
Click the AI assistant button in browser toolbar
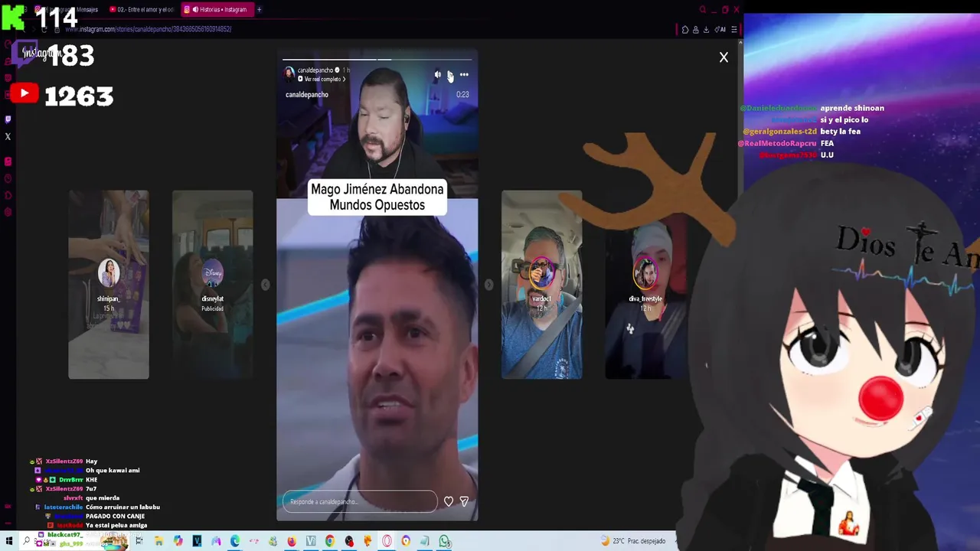pos(720,30)
